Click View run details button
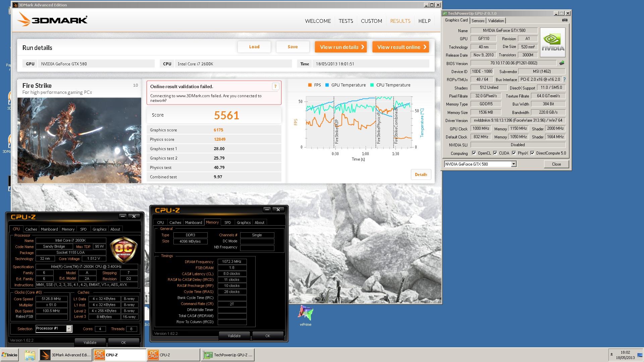The height and width of the screenshot is (362, 644). point(341,47)
